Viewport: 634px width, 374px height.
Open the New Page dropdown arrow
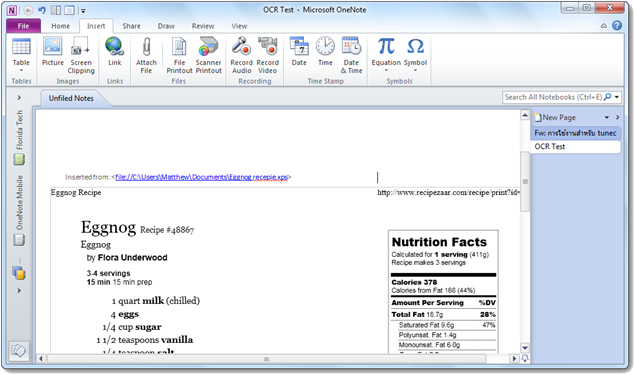607,118
